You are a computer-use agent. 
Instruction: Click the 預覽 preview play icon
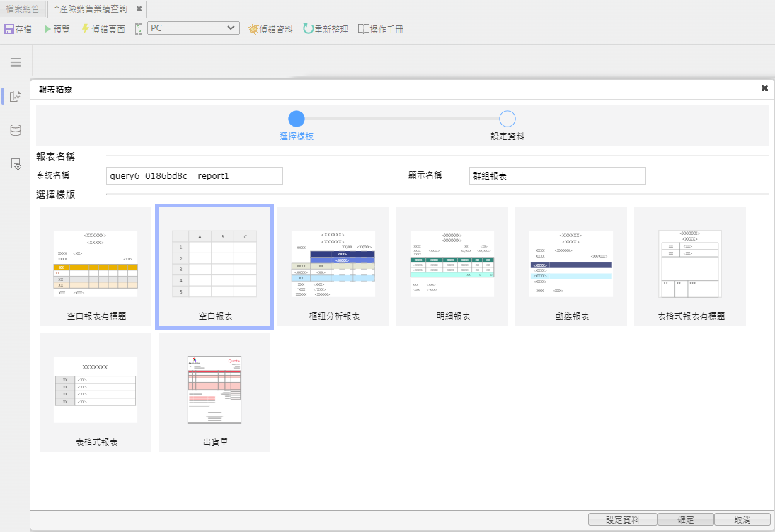pyautogui.click(x=47, y=29)
